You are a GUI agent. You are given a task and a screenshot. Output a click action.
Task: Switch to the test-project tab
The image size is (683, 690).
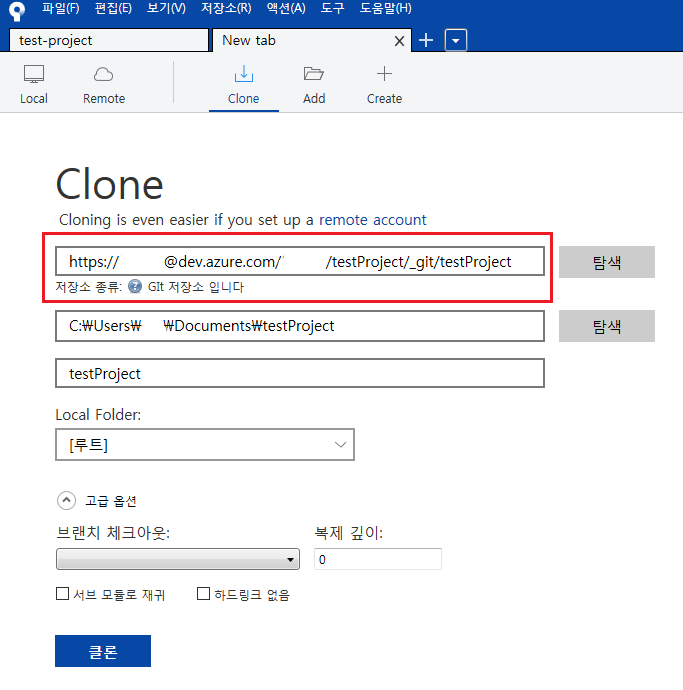tap(109, 40)
